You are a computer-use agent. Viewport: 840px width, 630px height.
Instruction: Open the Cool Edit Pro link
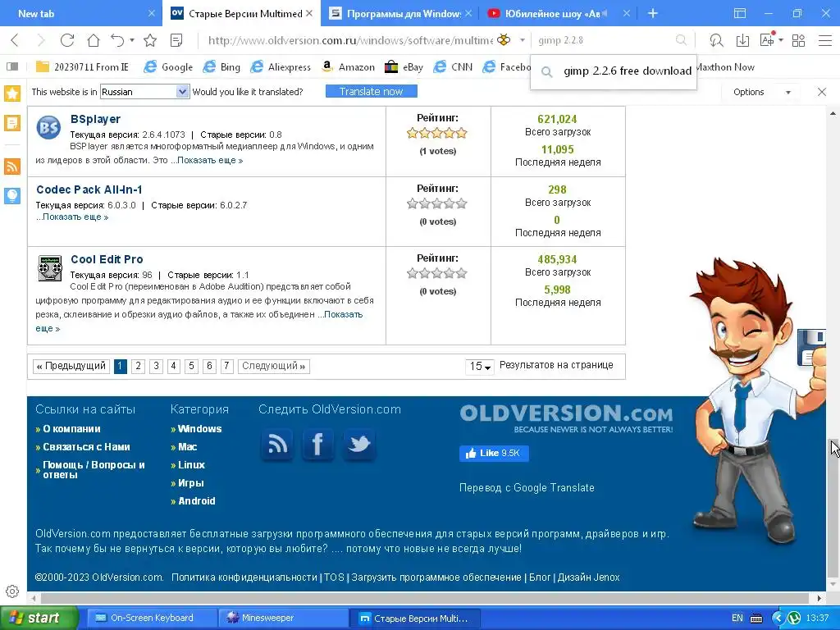[107, 259]
